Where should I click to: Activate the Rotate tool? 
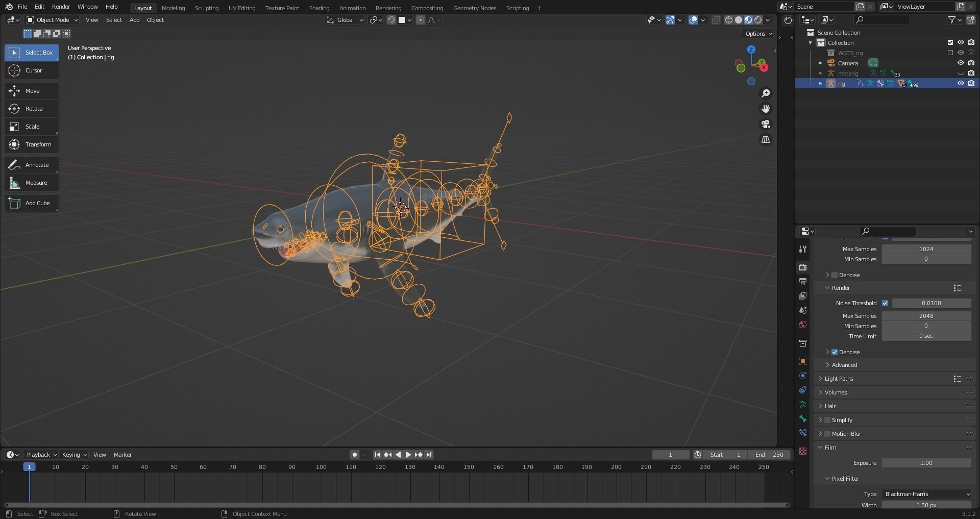click(32, 109)
